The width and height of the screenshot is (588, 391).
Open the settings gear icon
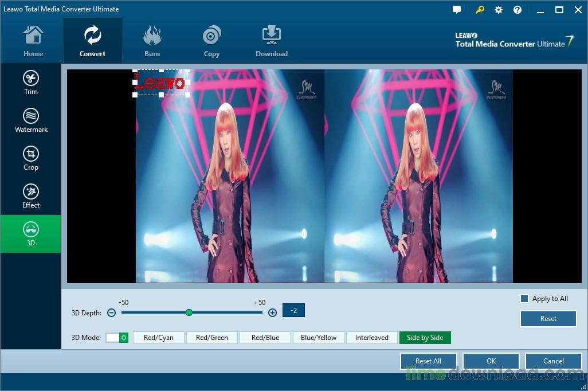coord(497,9)
